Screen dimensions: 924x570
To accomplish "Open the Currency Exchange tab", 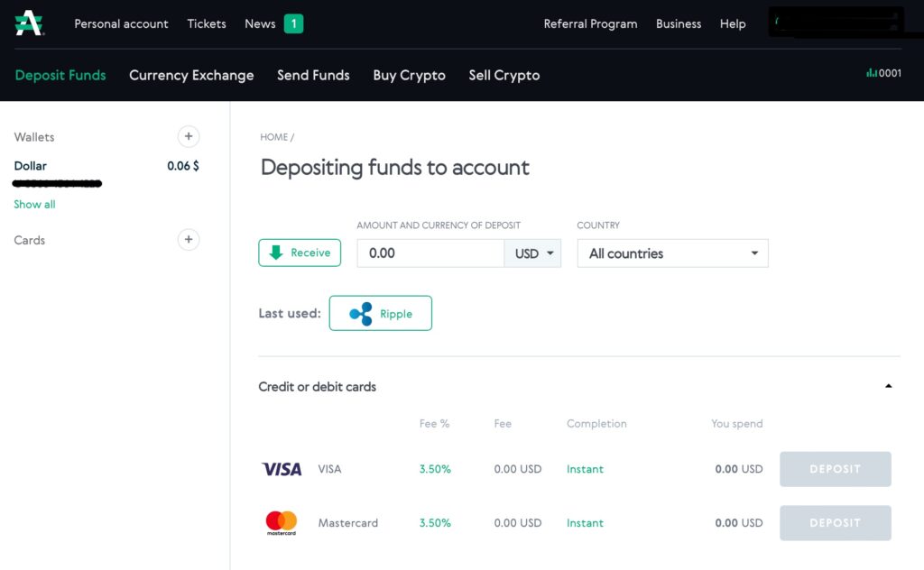I will [191, 75].
